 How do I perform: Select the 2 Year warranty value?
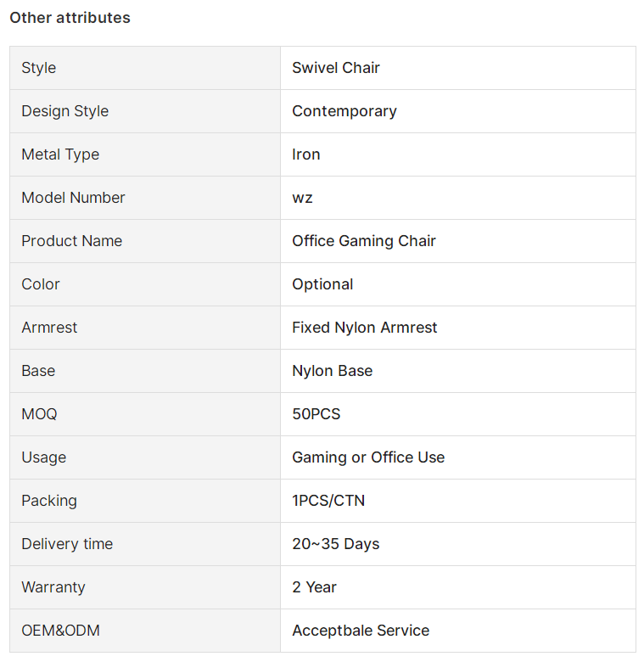314,587
